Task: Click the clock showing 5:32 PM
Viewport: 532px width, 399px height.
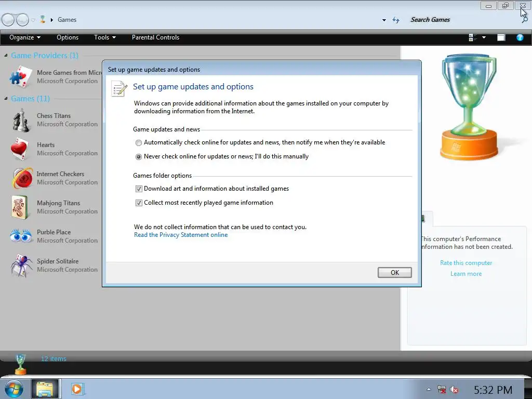Action: click(493, 390)
